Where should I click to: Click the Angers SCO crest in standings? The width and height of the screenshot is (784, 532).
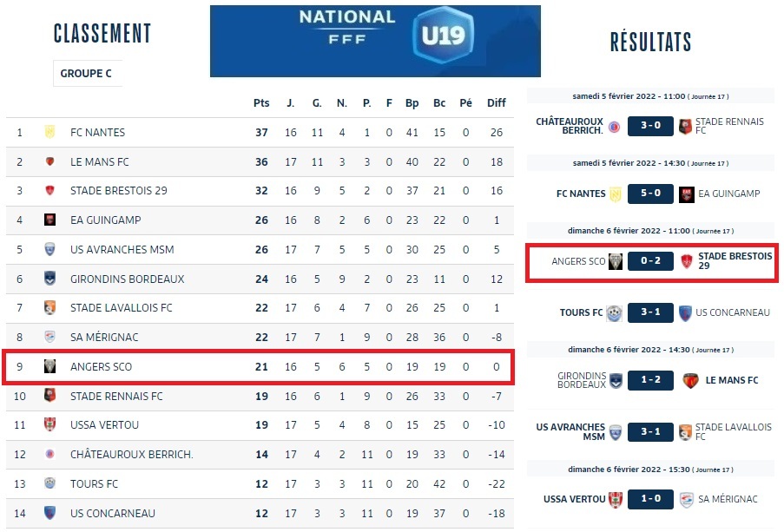click(49, 367)
